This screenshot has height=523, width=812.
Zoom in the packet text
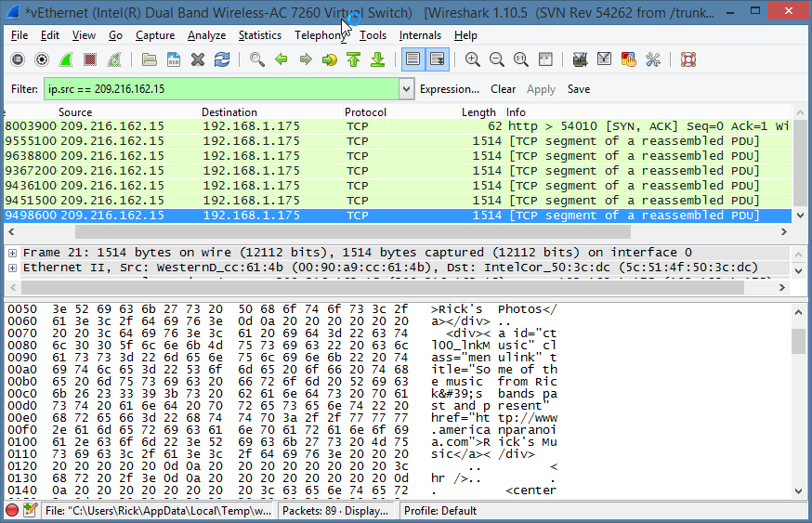[472, 59]
